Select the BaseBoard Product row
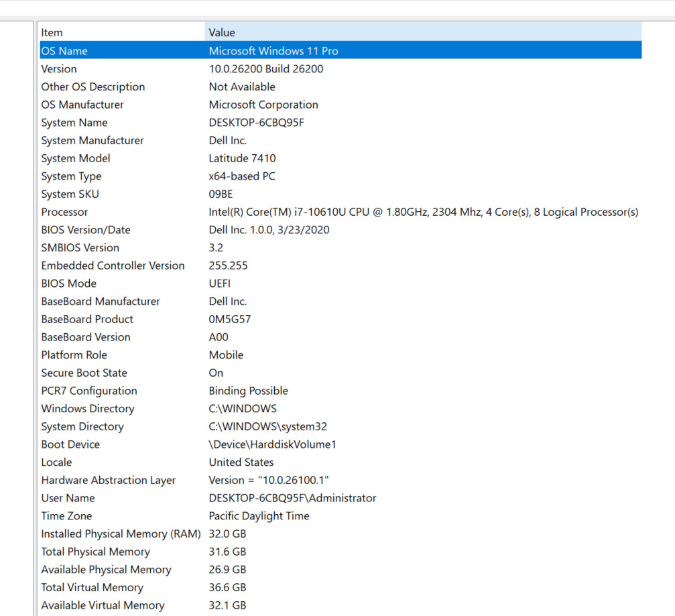The height and width of the screenshot is (616, 675). click(x=341, y=319)
